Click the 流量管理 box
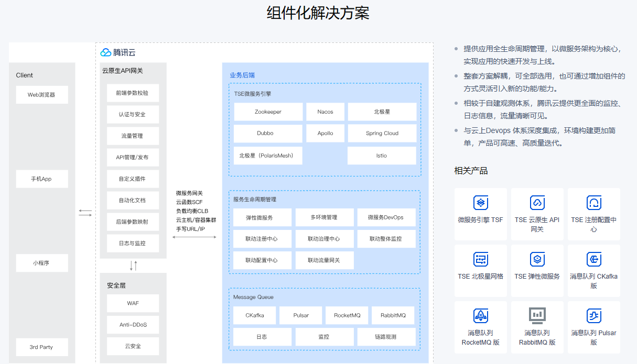Image resolution: width=637 pixels, height=364 pixels. pos(133,136)
